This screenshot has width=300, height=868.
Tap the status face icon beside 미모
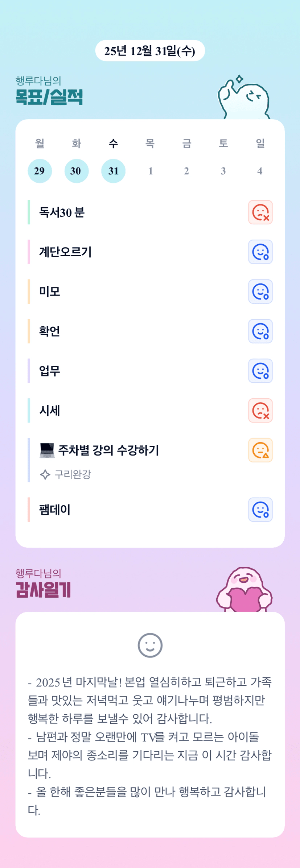tap(260, 291)
